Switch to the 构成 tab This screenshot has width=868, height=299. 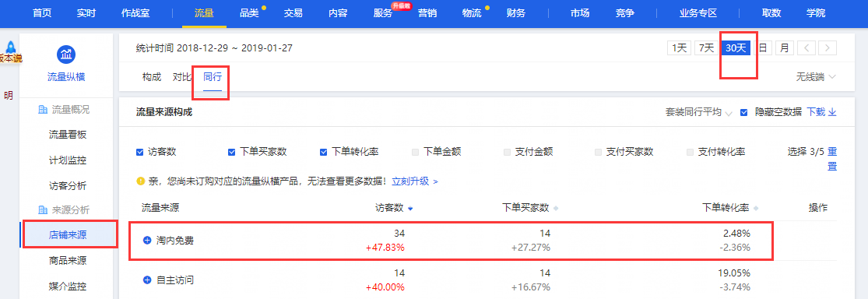click(x=151, y=77)
